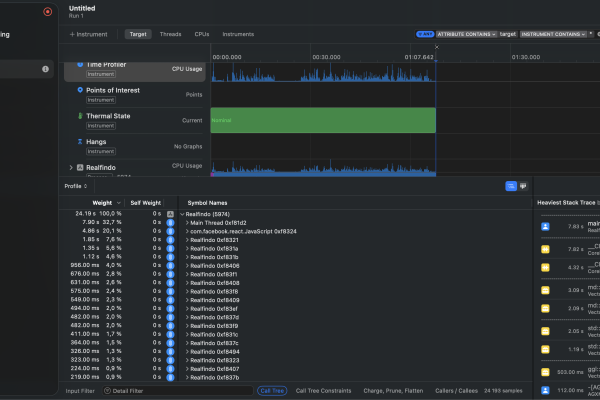Click the Self Weight column header
This screenshot has height=400, width=600.
coord(145,203)
